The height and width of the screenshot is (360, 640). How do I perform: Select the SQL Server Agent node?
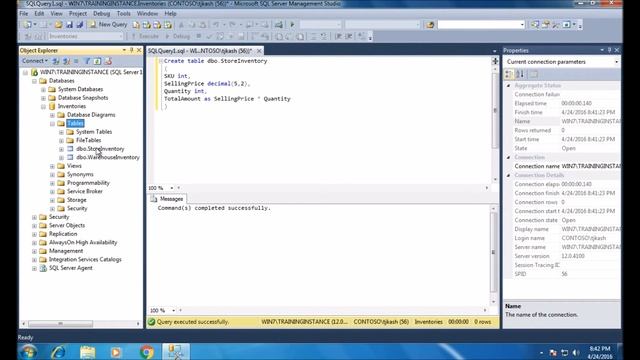(71, 268)
